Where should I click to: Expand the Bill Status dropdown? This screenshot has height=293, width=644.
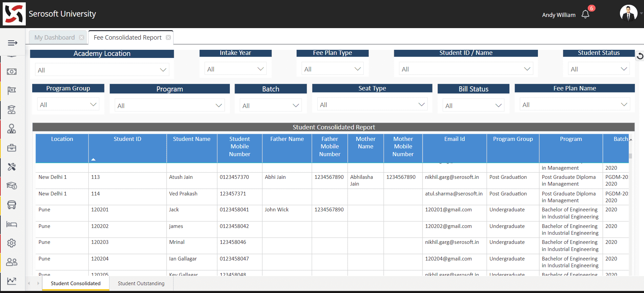point(474,106)
